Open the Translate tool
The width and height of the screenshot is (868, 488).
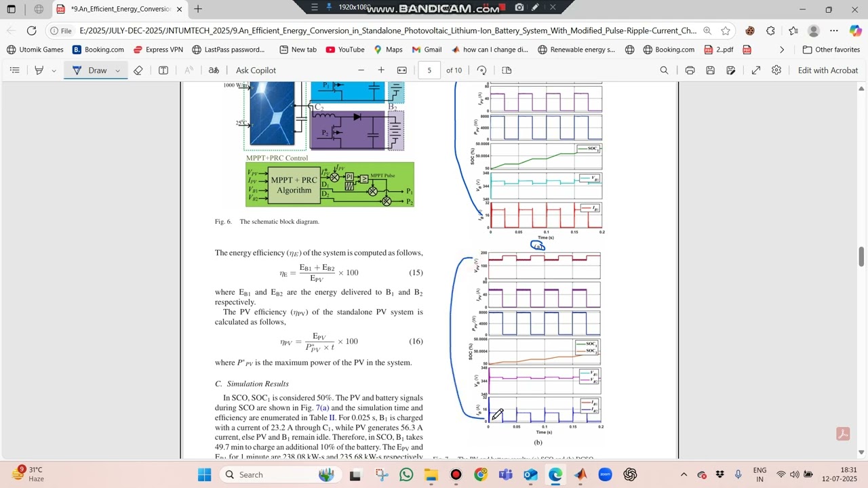pos(214,70)
